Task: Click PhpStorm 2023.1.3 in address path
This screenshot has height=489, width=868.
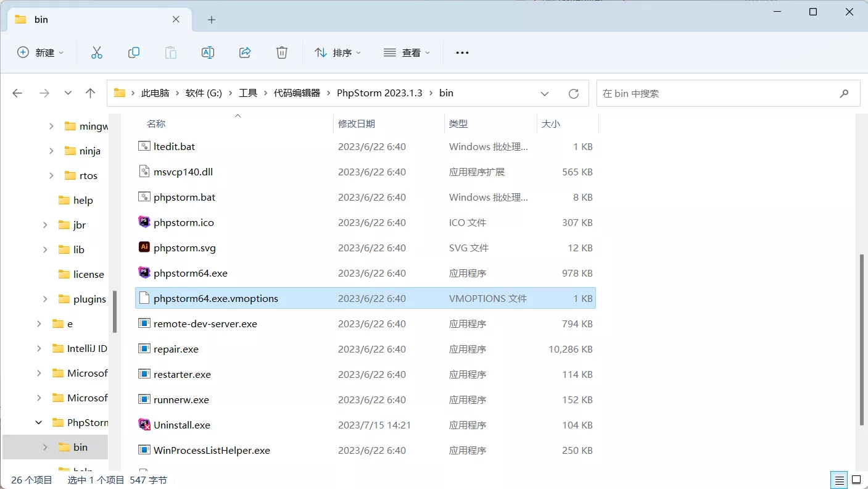Action: click(379, 93)
